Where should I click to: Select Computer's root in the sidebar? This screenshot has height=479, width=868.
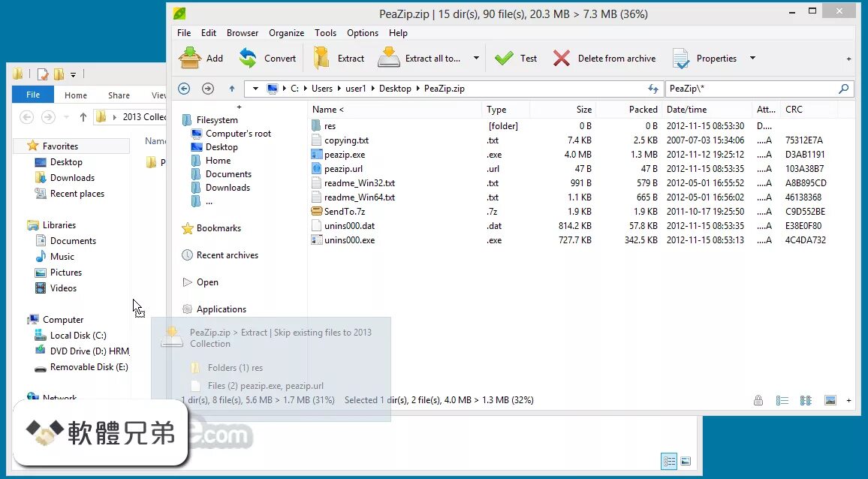pos(239,134)
